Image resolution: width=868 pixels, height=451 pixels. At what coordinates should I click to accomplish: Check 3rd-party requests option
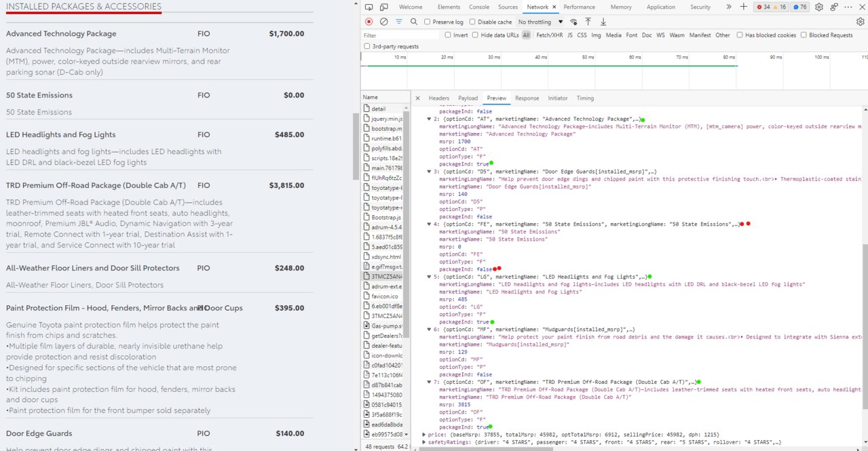click(367, 47)
